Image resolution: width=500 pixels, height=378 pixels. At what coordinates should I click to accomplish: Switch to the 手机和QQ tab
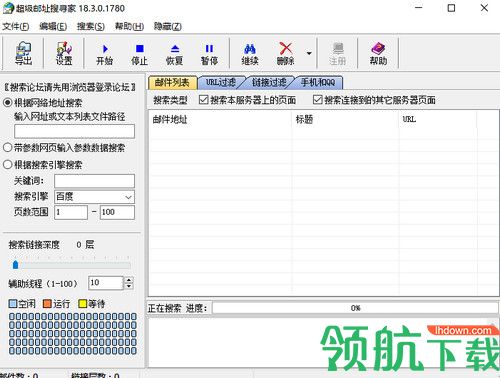[x=318, y=82]
